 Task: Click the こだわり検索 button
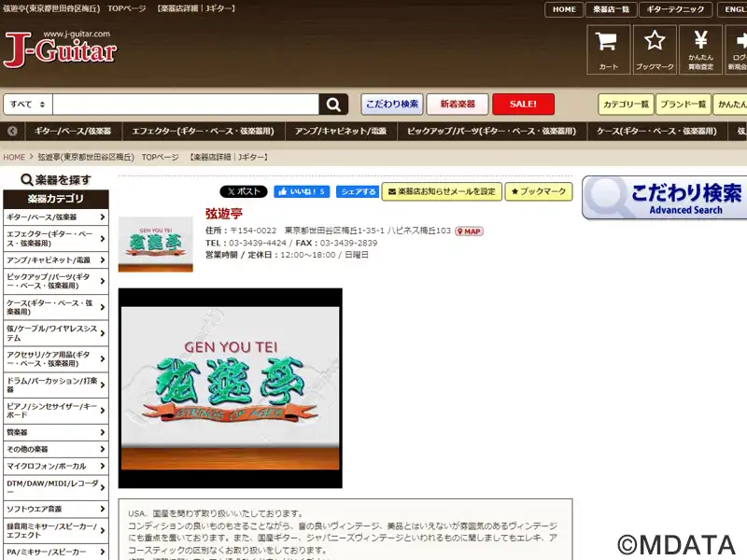pos(392,105)
